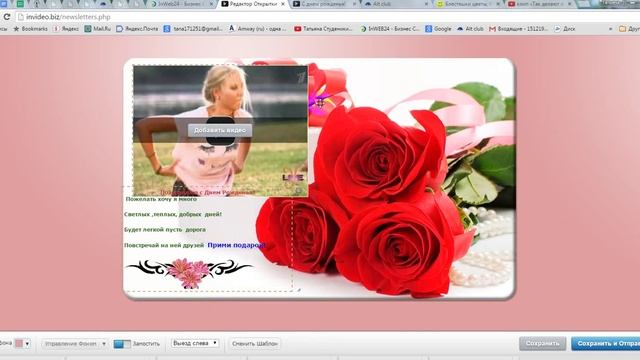Switch to the Редактор Открытки tab

pyautogui.click(x=253, y=4)
